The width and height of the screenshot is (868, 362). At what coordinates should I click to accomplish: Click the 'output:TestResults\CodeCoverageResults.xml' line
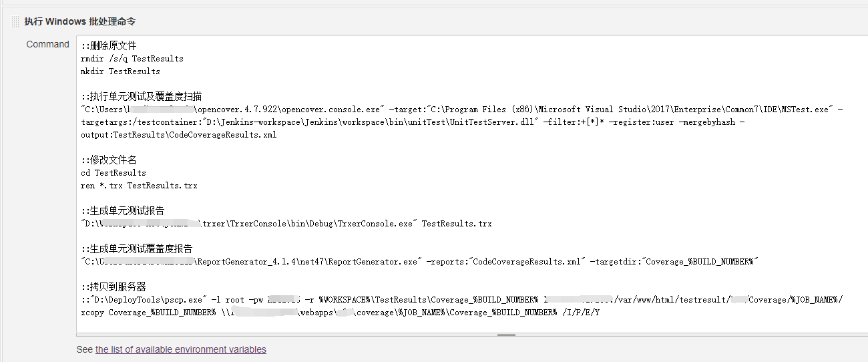(178, 134)
